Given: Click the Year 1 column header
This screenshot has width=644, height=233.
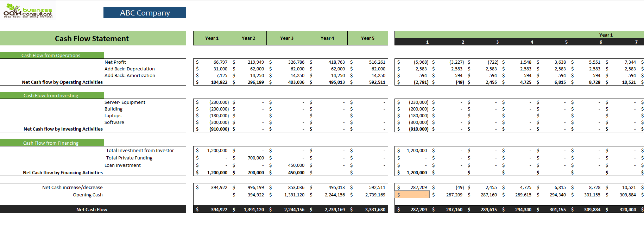Looking at the screenshot, I should [x=212, y=38].
